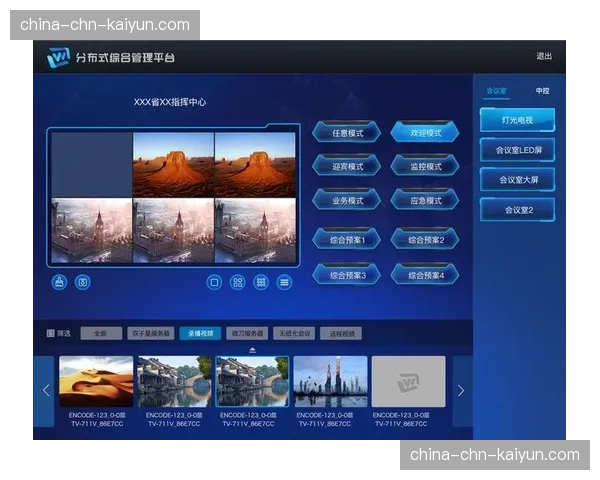Load 综合预案2 preset
Viewport: 600px width, 480px height.
coord(425,240)
